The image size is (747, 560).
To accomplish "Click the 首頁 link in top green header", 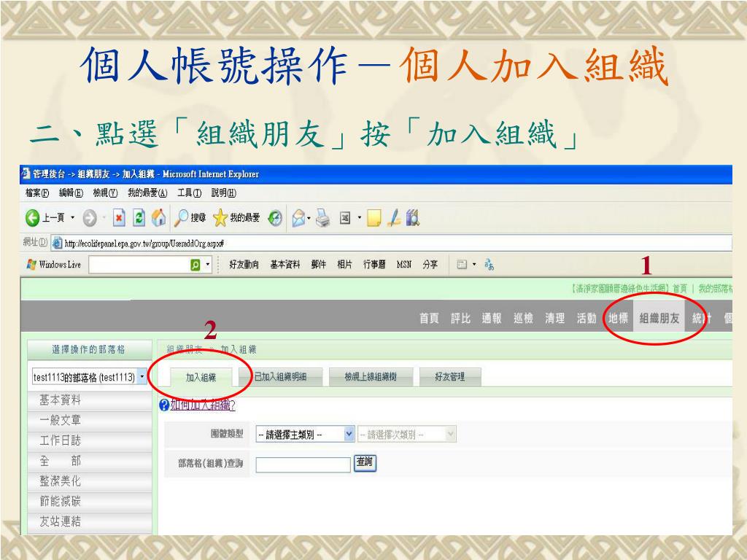I will [x=680, y=288].
